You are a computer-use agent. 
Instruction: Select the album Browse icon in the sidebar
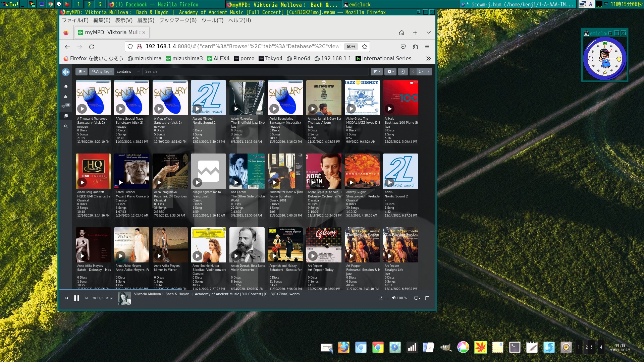point(66,116)
